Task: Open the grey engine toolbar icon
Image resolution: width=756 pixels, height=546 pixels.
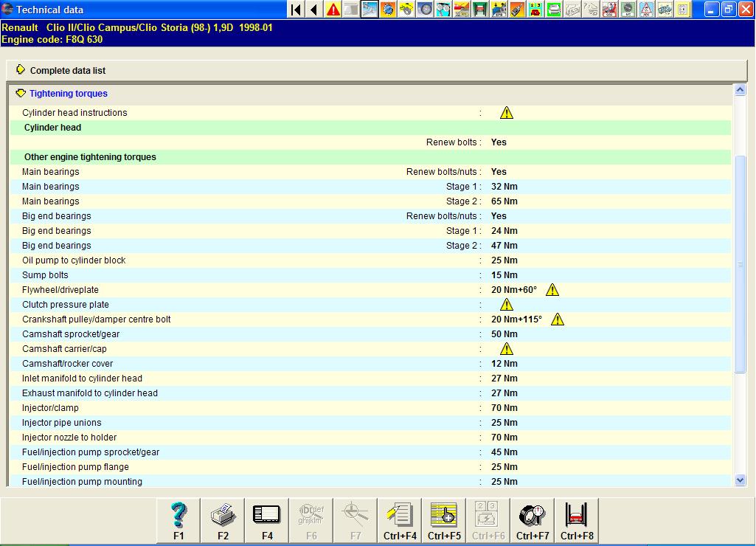Action: pyautogui.click(x=665, y=9)
